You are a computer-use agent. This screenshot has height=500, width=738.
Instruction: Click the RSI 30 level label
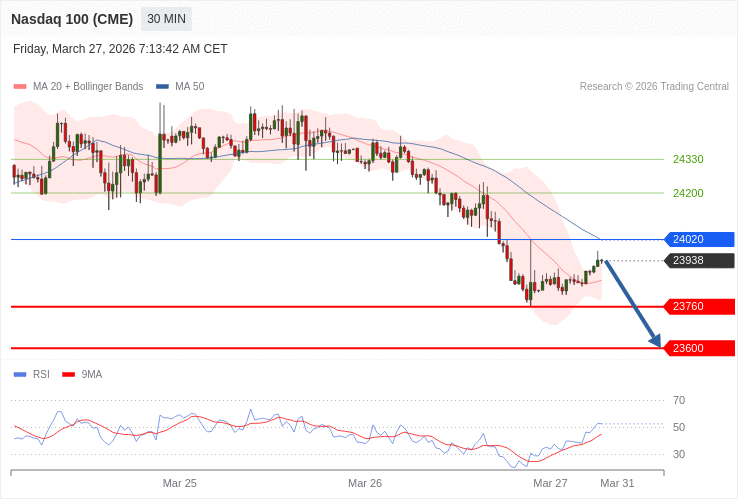tap(679, 454)
